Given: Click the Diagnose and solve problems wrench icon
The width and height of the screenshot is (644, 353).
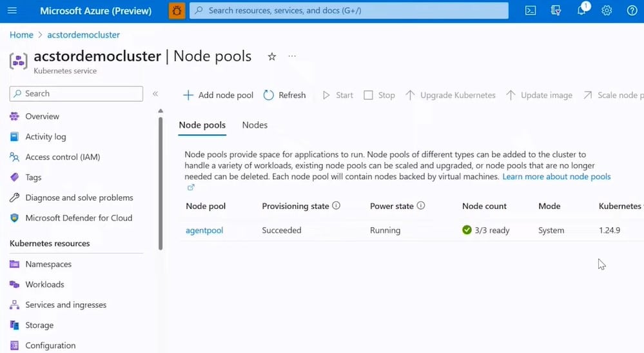Looking at the screenshot, I should (14, 197).
